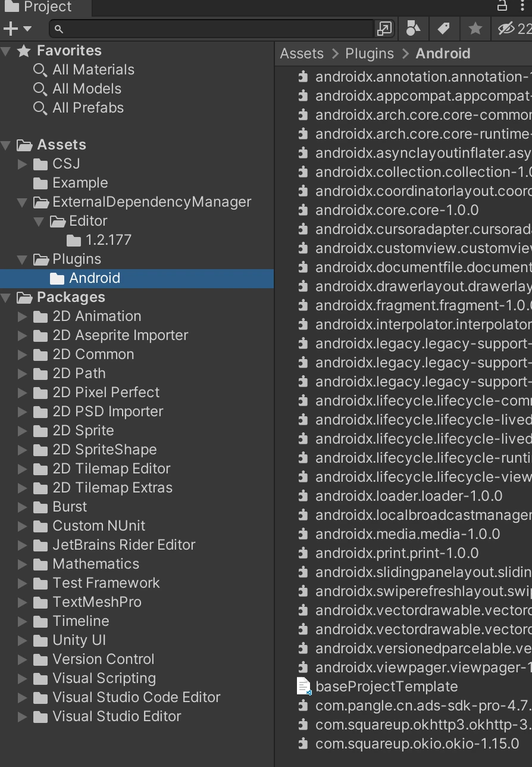
Task: Select the androidx.viewpager.viewpager file
Action: click(x=424, y=668)
